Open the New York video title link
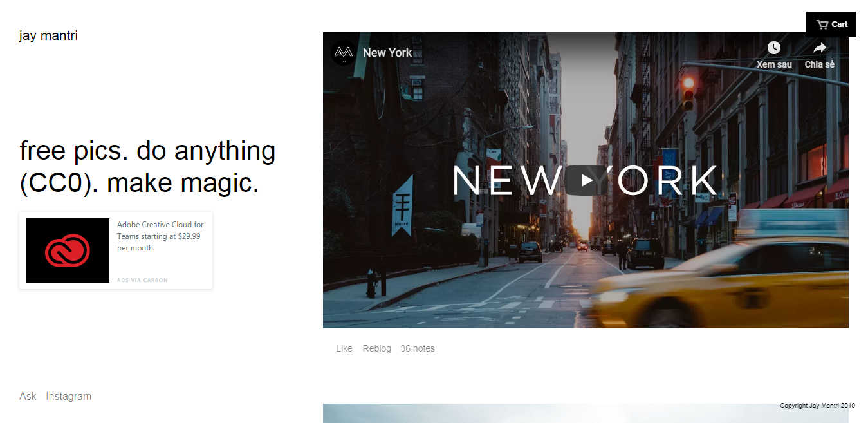 [387, 53]
